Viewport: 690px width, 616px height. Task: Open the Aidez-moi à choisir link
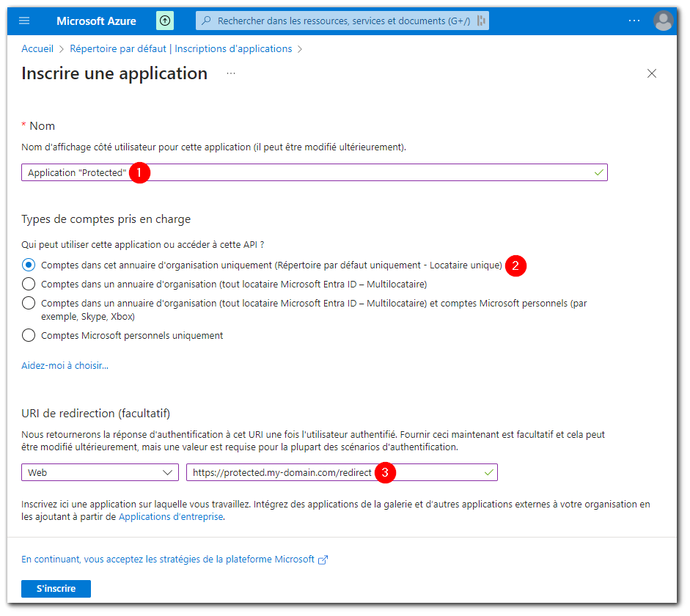click(65, 366)
